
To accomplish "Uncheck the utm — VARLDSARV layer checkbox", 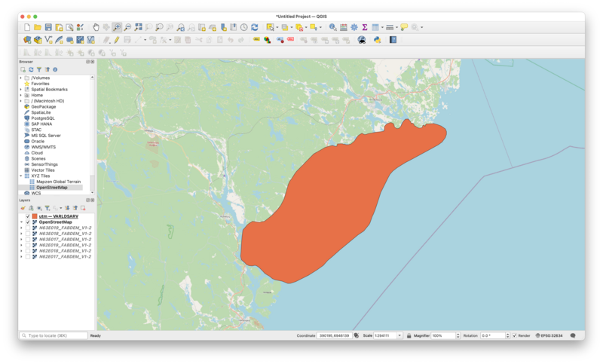I will click(x=28, y=216).
